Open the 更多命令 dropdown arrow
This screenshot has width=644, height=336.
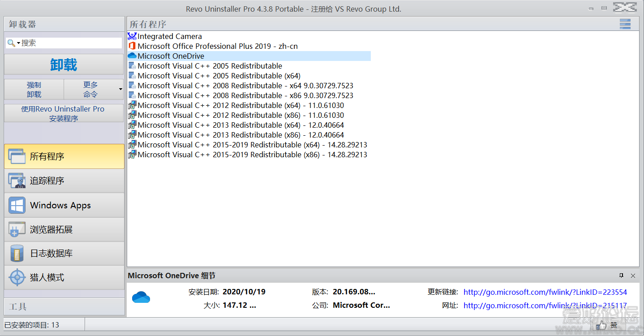pyautogui.click(x=120, y=89)
